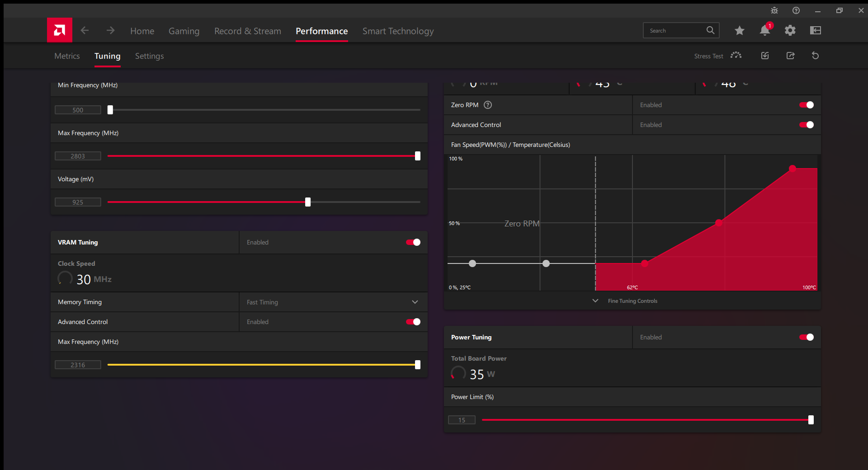Open notifications bell icon

(765, 30)
